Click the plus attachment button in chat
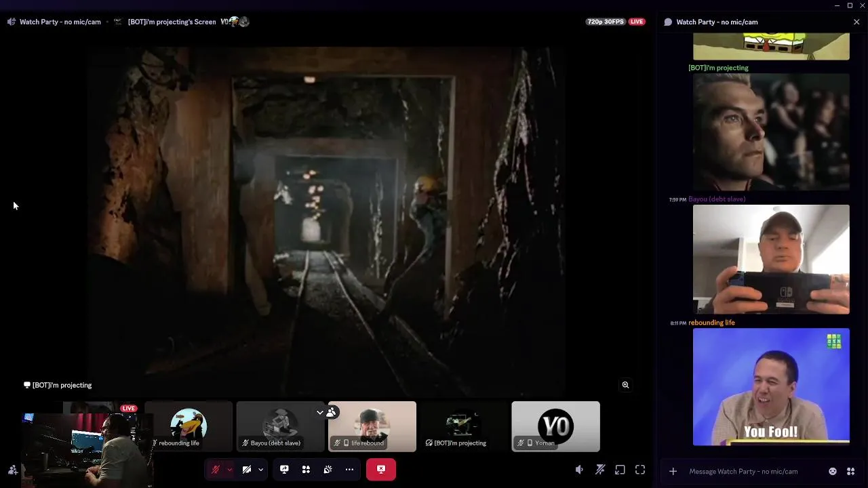Image resolution: width=868 pixels, height=488 pixels. 673,471
